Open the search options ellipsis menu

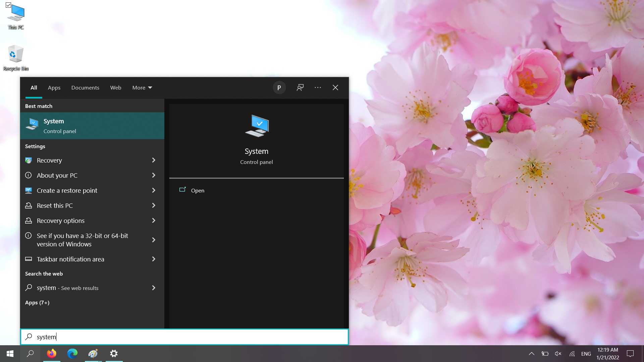click(318, 87)
